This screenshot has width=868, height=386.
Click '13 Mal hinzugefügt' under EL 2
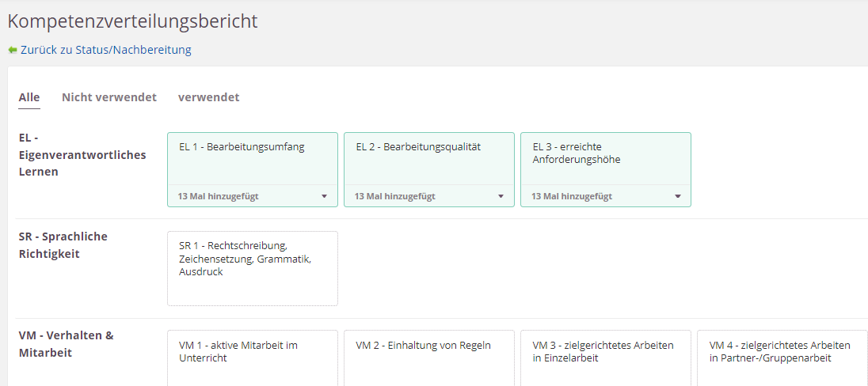(x=395, y=196)
